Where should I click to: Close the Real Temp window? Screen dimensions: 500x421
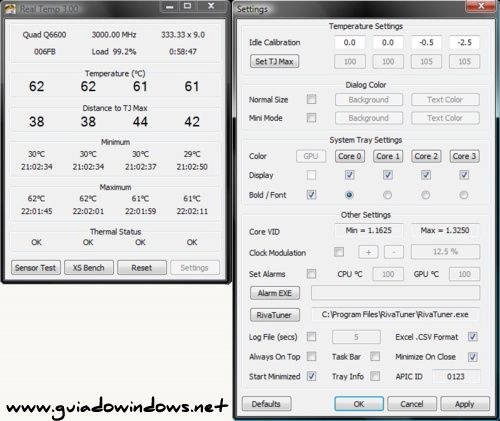(x=211, y=6)
